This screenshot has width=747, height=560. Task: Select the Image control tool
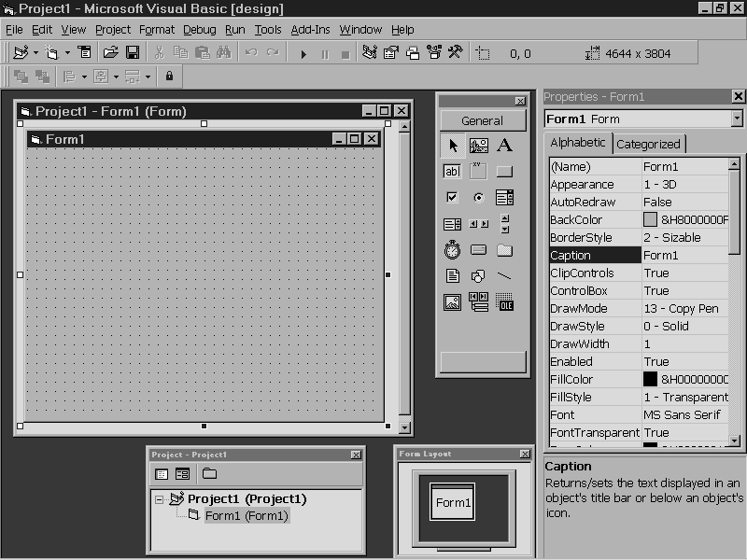coord(452,301)
